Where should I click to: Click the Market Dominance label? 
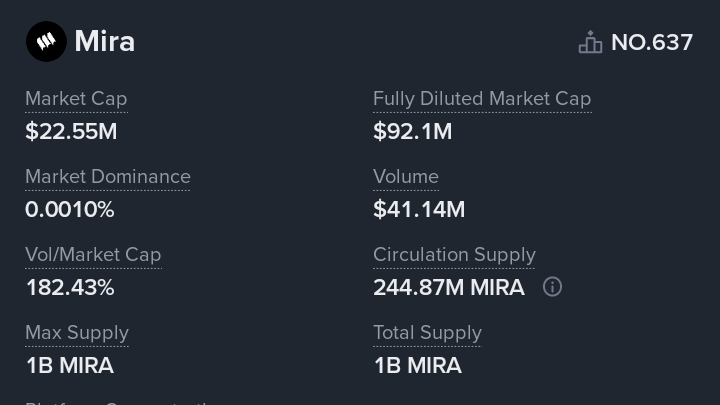coord(107,177)
